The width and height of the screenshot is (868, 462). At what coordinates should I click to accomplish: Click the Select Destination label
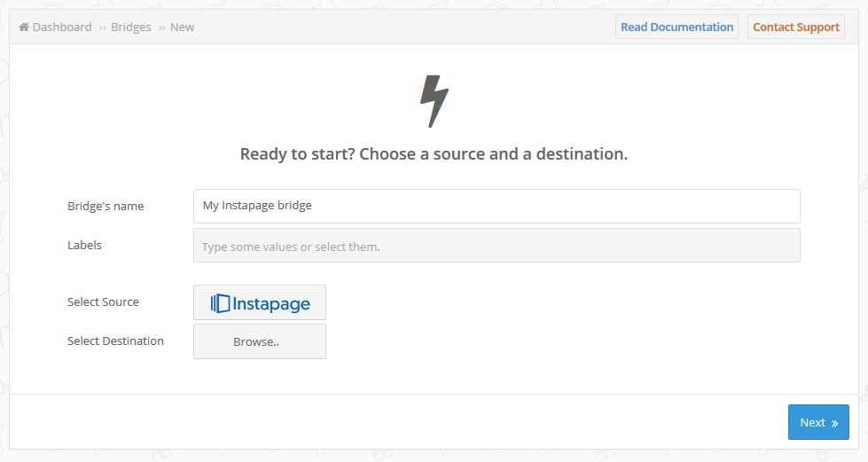(115, 341)
